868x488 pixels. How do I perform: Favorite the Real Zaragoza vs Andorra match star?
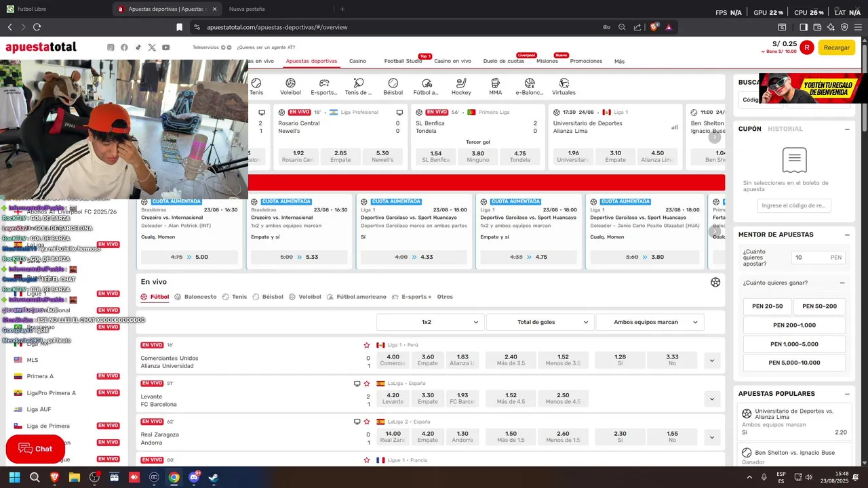tap(367, 422)
